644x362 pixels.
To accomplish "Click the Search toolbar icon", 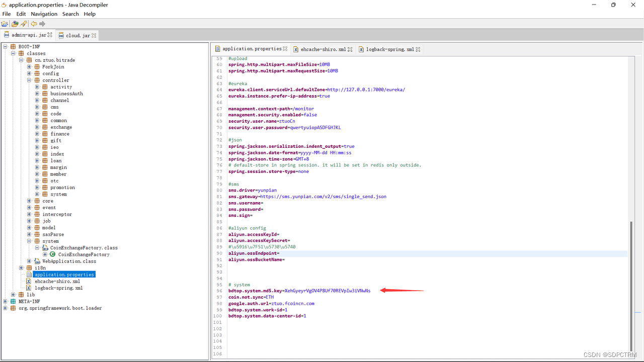I will [24, 24].
